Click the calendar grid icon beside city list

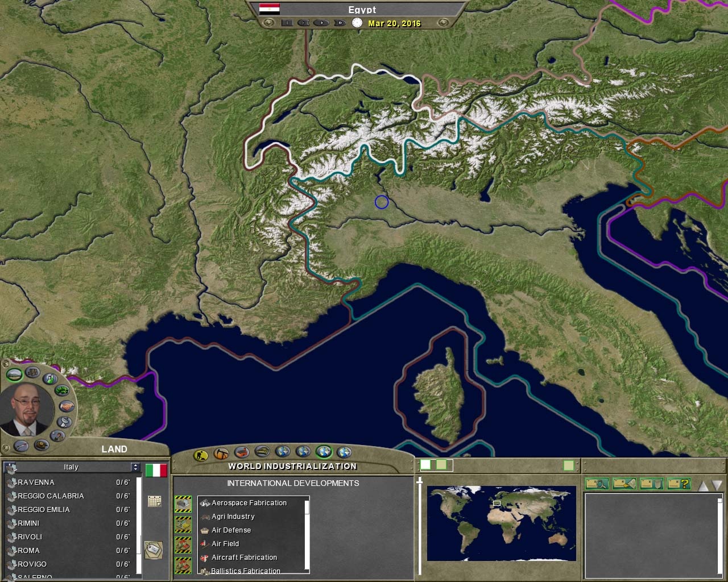154,501
